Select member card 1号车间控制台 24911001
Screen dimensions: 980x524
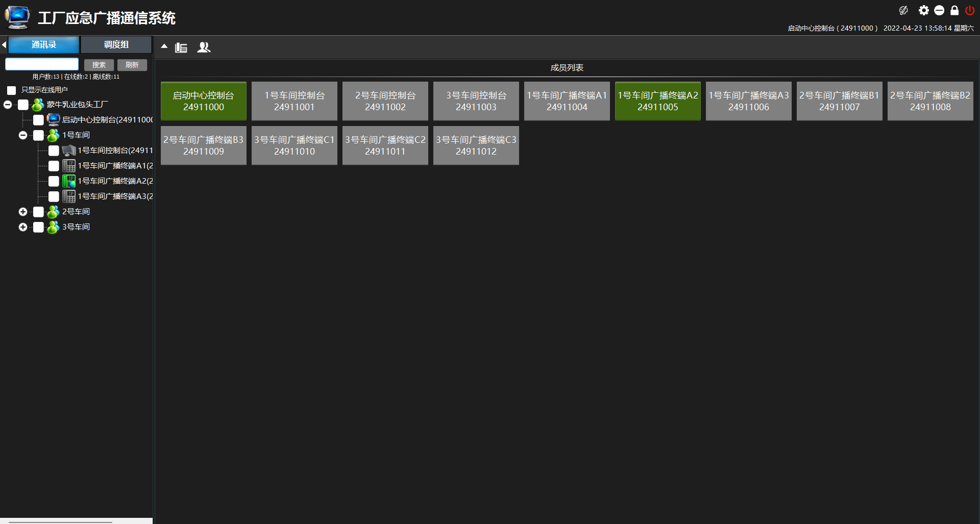coord(295,101)
